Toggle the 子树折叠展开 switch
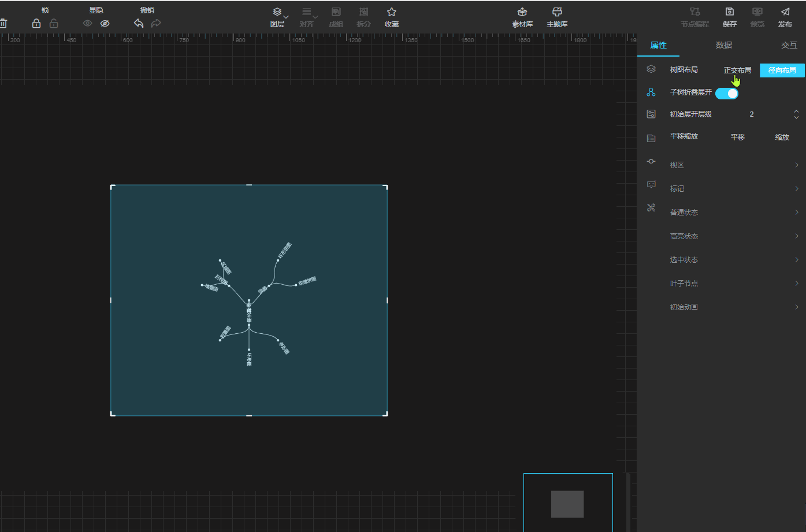 727,93
